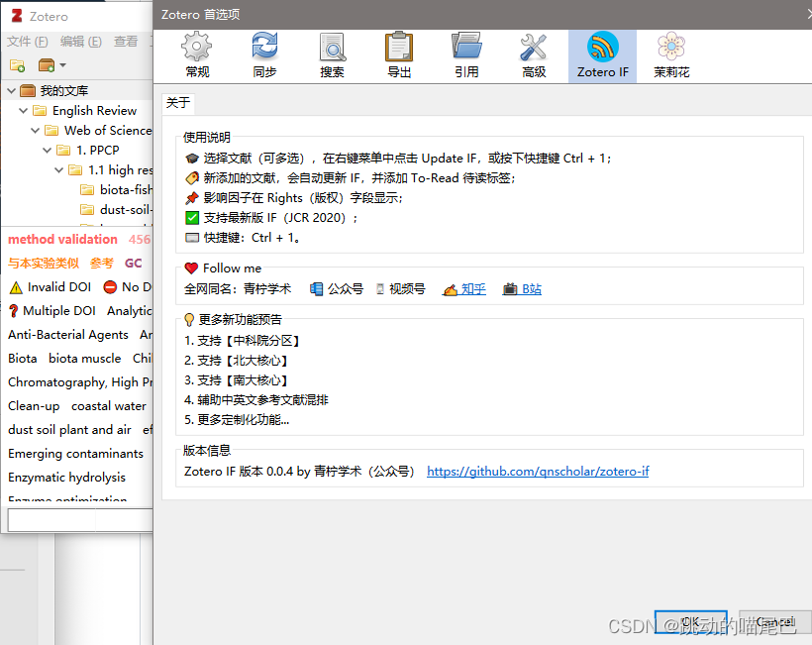Collapse the English Review folder
Screen dimensions: 812x645
tap(23, 110)
